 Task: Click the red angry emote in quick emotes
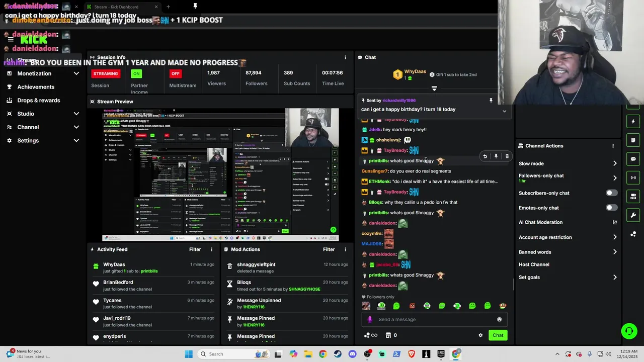(x=412, y=306)
